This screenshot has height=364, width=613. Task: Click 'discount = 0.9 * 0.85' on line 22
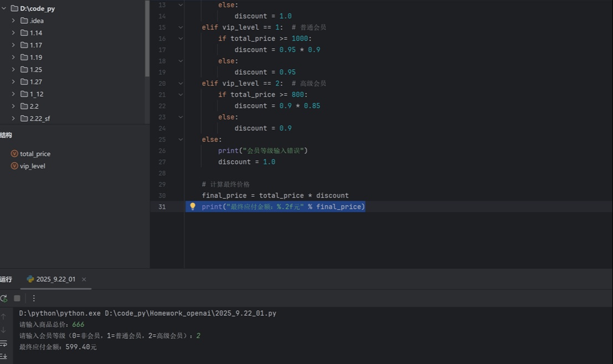tap(277, 106)
